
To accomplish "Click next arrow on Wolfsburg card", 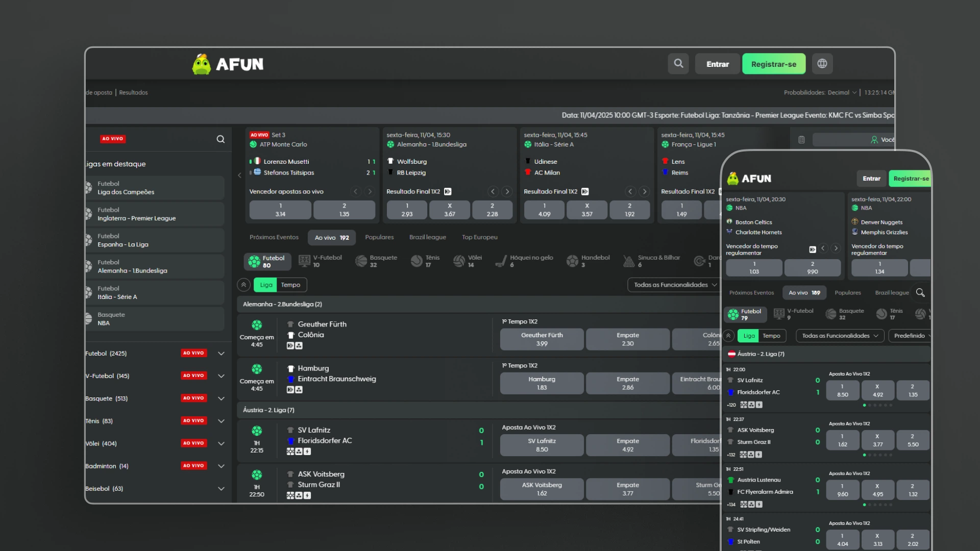I will coord(507,192).
